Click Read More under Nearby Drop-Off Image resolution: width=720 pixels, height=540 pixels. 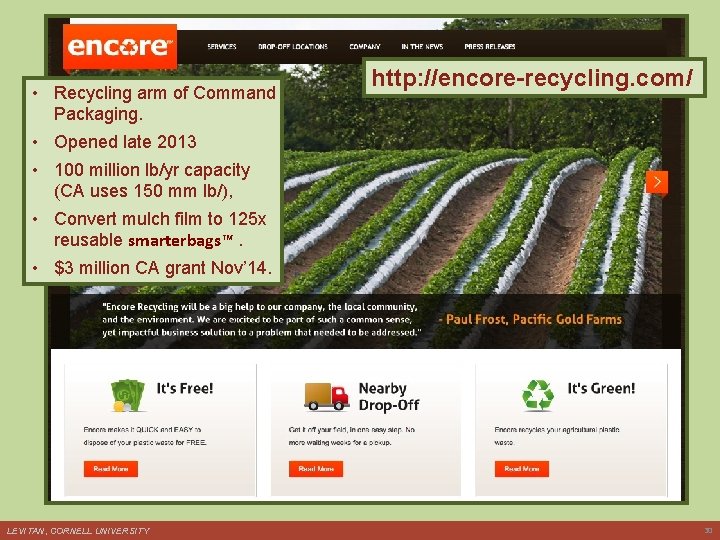click(316, 469)
